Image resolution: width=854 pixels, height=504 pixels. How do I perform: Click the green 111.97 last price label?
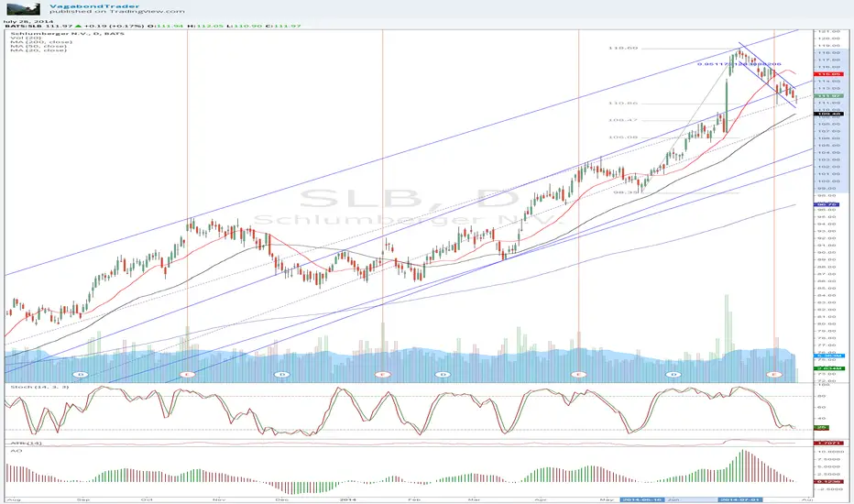coord(827,96)
